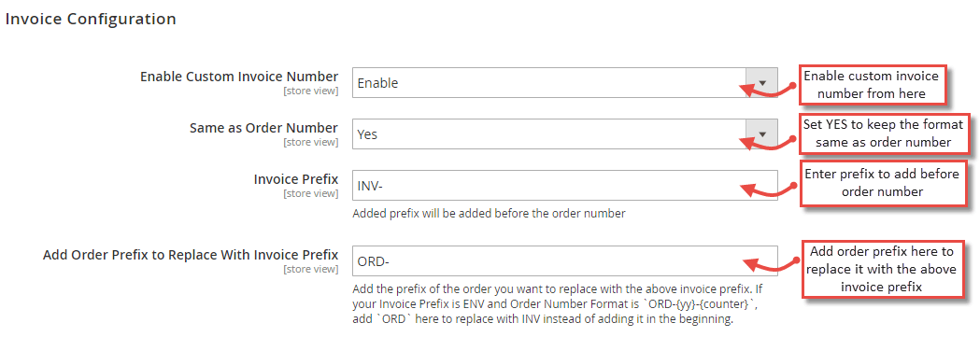Click Add Order Prefix to Replace label
Viewport: 980px width, 337px height.
(x=191, y=255)
